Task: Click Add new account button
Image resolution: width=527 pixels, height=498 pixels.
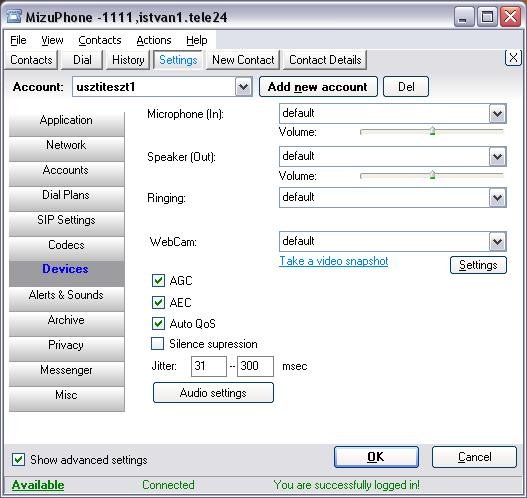Action: (x=318, y=87)
